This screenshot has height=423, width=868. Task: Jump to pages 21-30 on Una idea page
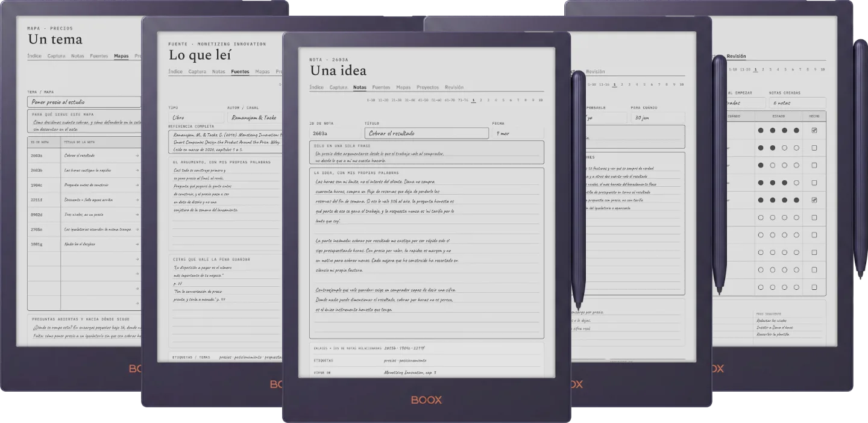pos(397,101)
